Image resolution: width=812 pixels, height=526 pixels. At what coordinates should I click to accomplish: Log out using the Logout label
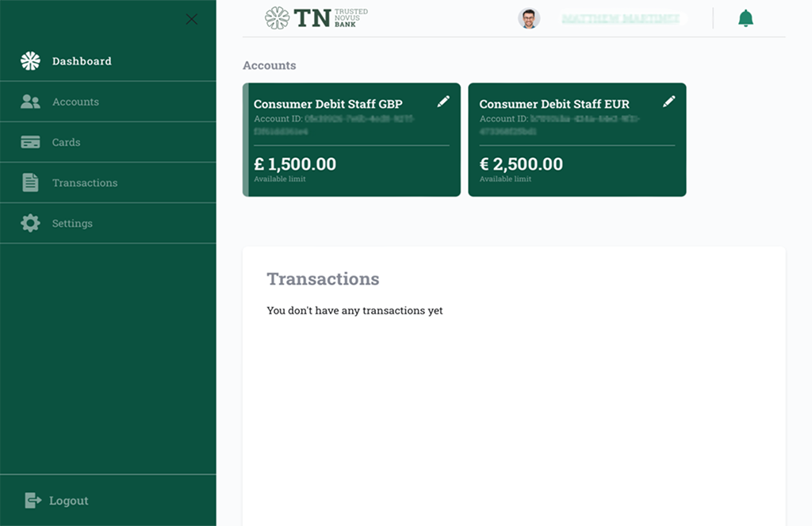tap(69, 501)
